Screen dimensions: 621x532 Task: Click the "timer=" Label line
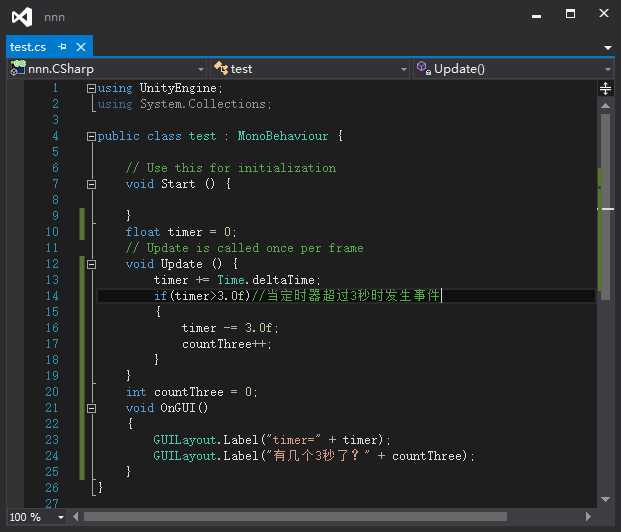pos(272,440)
